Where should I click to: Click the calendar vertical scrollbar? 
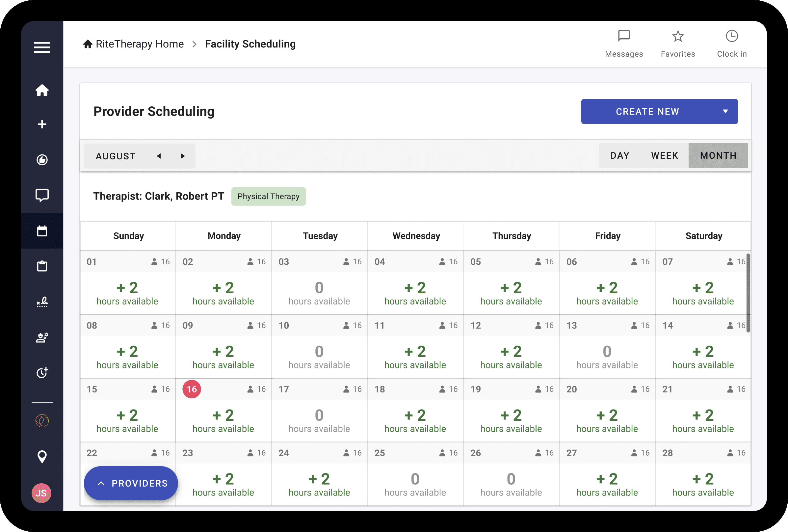tap(748, 293)
